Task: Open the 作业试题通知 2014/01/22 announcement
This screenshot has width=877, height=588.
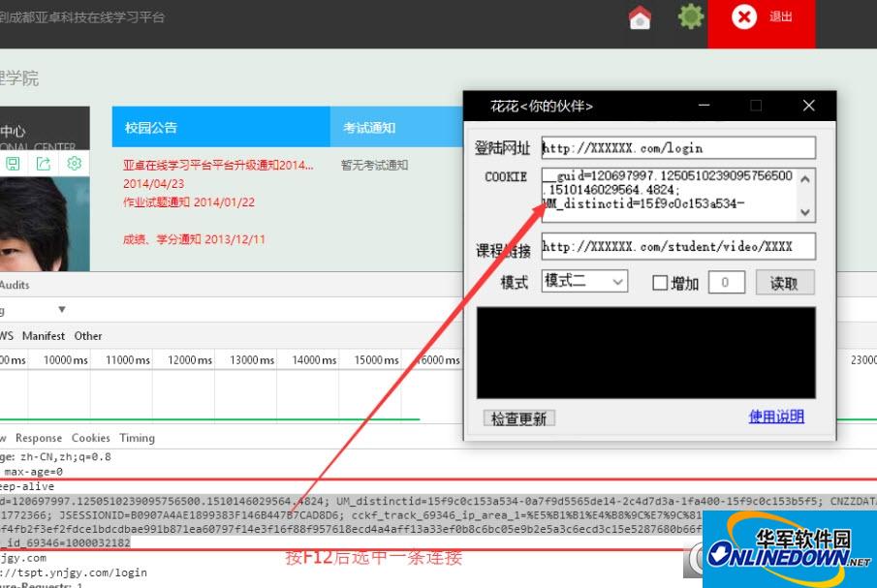Action: click(x=189, y=201)
